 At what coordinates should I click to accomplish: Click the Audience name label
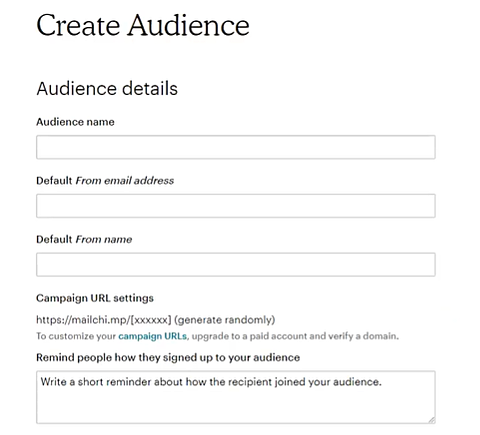(75, 122)
